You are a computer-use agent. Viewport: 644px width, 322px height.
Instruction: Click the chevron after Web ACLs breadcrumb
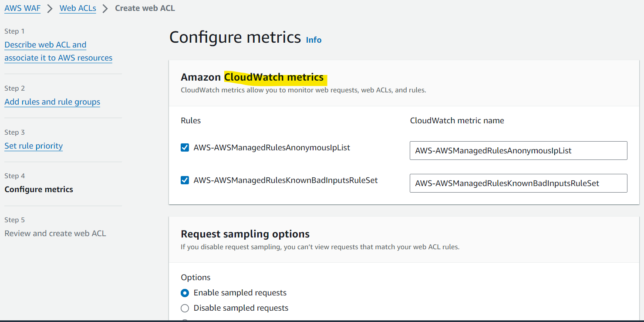(x=105, y=9)
